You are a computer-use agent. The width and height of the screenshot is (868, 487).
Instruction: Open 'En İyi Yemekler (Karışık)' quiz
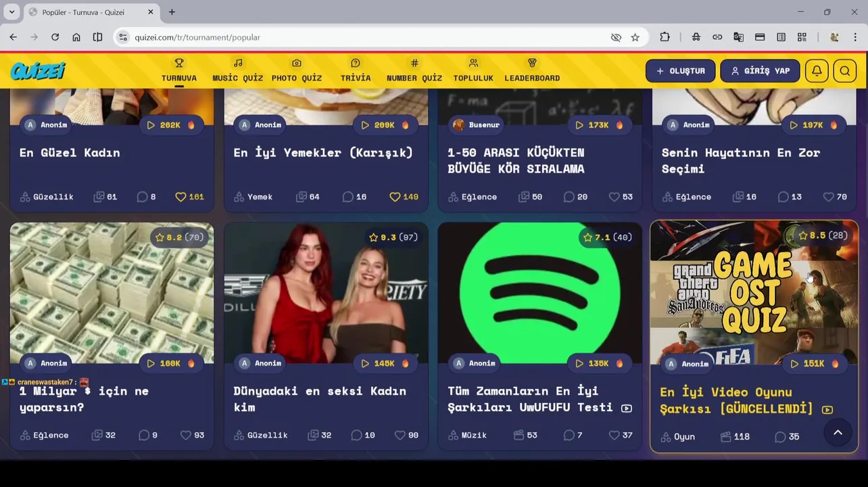pyautogui.click(x=323, y=153)
